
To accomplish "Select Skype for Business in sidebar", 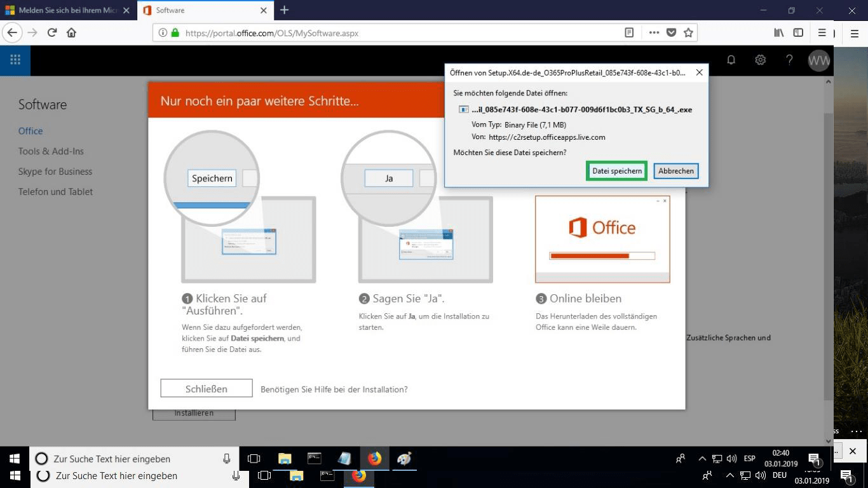I will [x=55, y=172].
